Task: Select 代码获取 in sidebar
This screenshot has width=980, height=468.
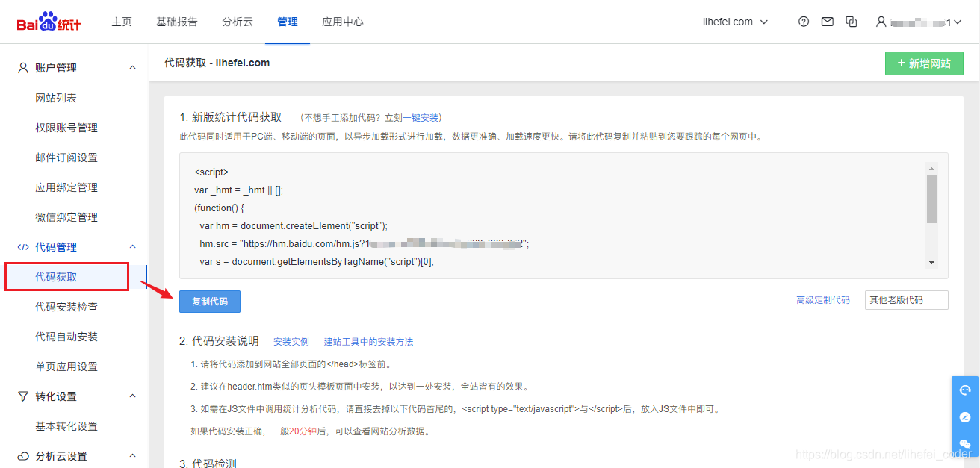Action: (56, 277)
